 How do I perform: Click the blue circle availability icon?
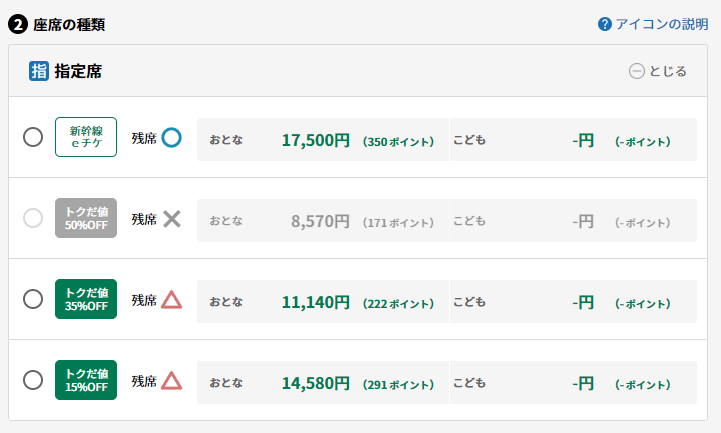[x=172, y=137]
